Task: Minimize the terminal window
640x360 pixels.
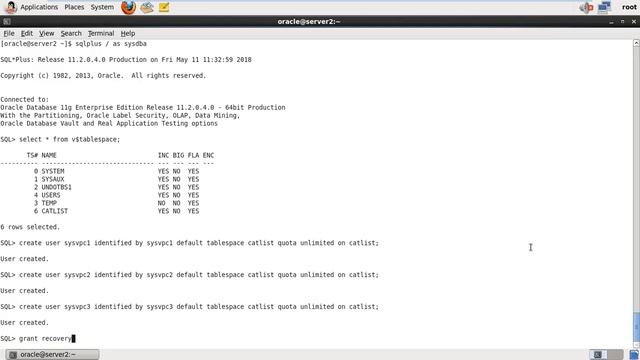Action: [611, 22]
